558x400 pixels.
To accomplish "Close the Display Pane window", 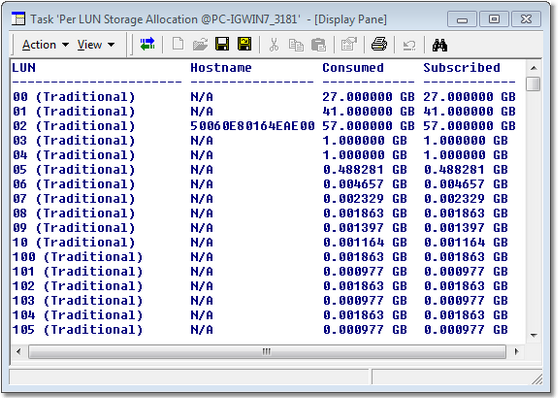I will 526,19.
